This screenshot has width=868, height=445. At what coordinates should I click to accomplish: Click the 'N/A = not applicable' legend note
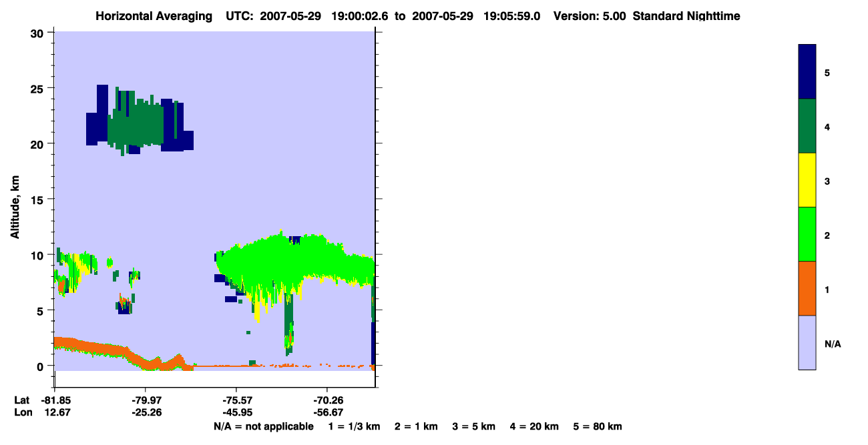pos(263,426)
